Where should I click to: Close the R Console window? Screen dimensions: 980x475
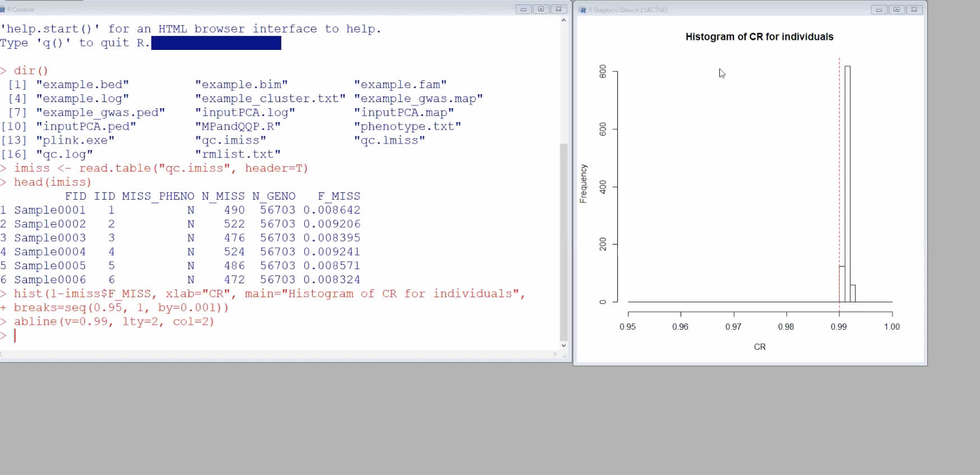click(558, 10)
